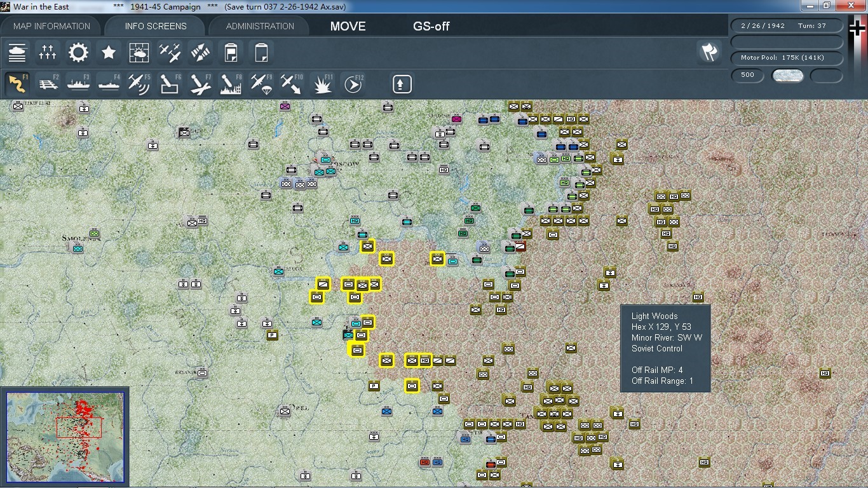Click the satellite-shaped icon in the top toolbar
The image size is (868, 488).
(200, 53)
